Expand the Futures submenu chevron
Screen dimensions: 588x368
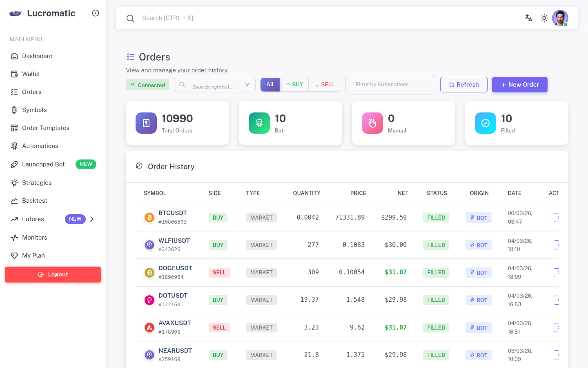[92, 219]
